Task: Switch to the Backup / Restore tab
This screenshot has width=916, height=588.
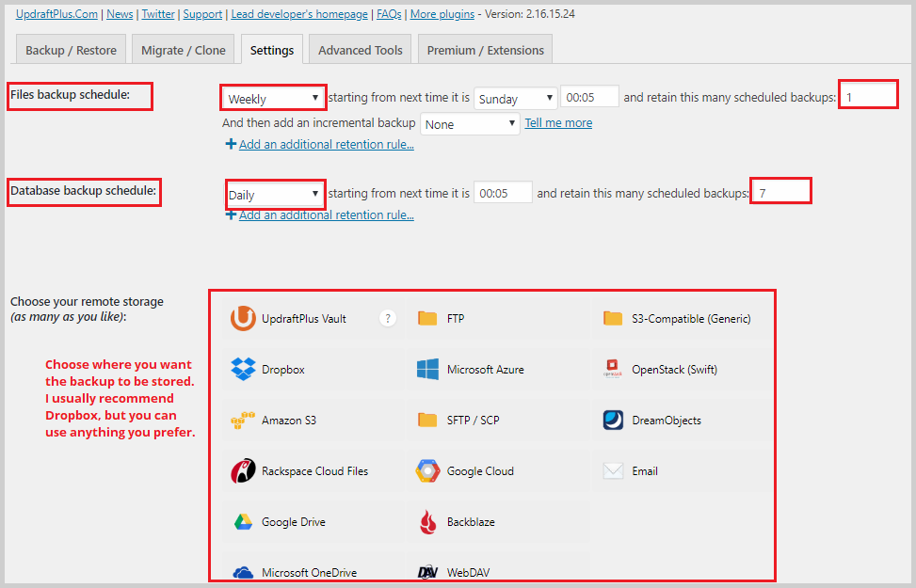Action: 71,50
